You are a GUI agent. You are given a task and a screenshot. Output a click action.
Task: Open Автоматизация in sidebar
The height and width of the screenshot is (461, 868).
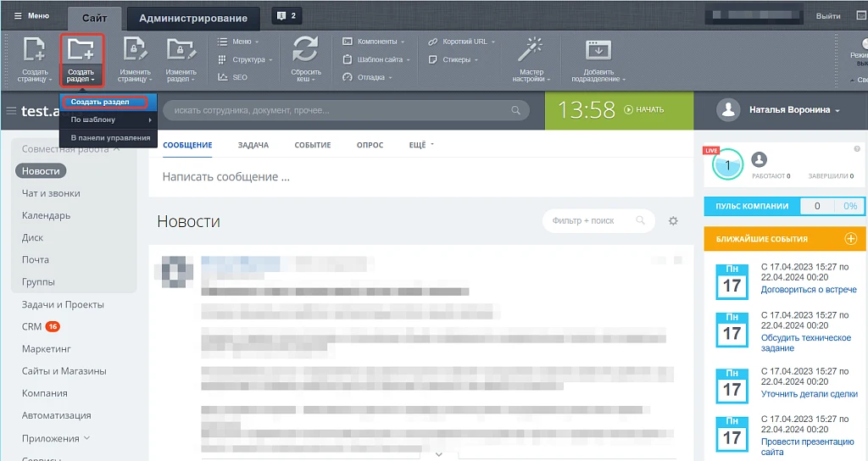(x=57, y=415)
